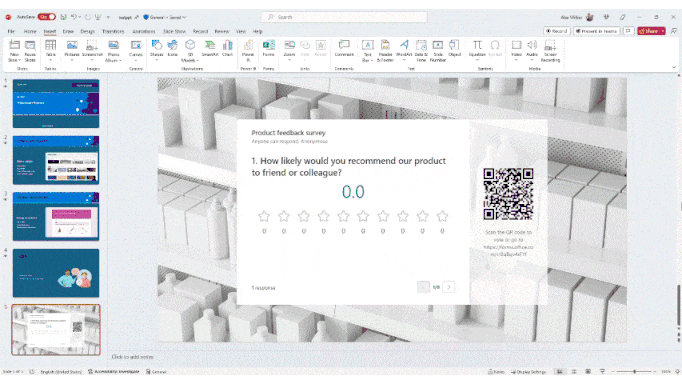Insert an Equation
Image resolution: width=682 pixels, height=384 pixels.
point(477,50)
